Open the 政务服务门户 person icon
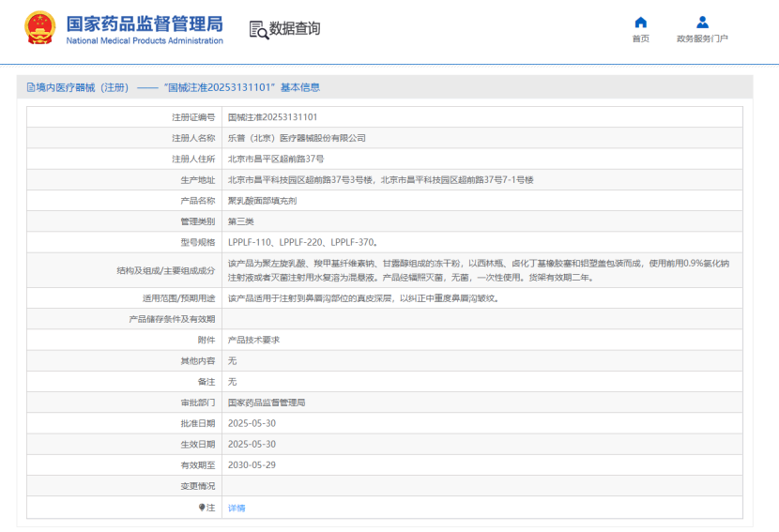 click(x=702, y=22)
